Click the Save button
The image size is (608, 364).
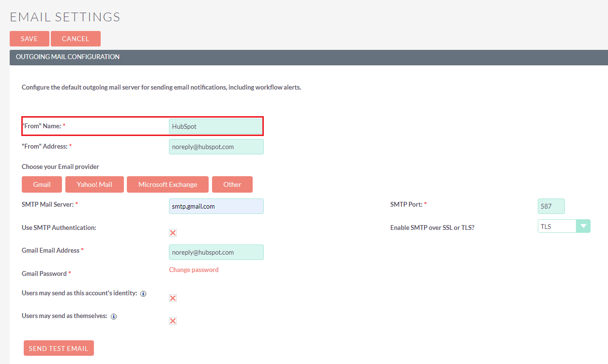[30, 39]
